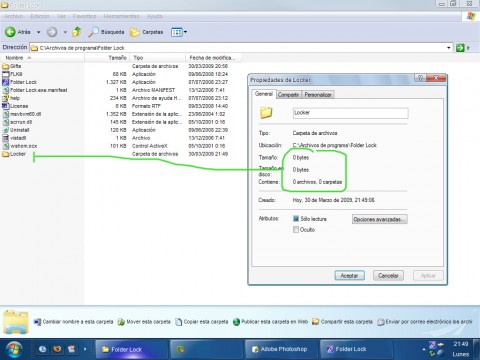The width and height of the screenshot is (480, 360).
Task: Open the Edición menu
Action: 40,16
